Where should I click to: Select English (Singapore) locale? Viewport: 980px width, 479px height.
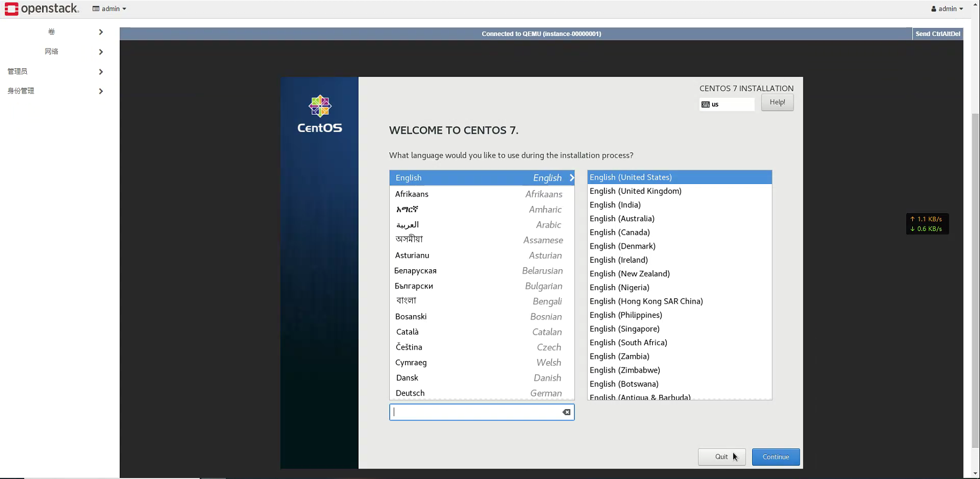[679, 329]
